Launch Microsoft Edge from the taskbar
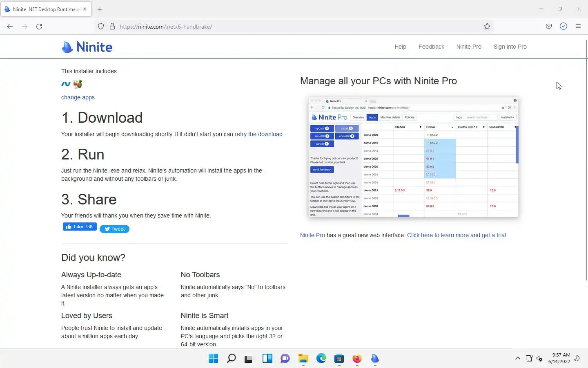The width and height of the screenshot is (588, 368). pyautogui.click(x=321, y=359)
